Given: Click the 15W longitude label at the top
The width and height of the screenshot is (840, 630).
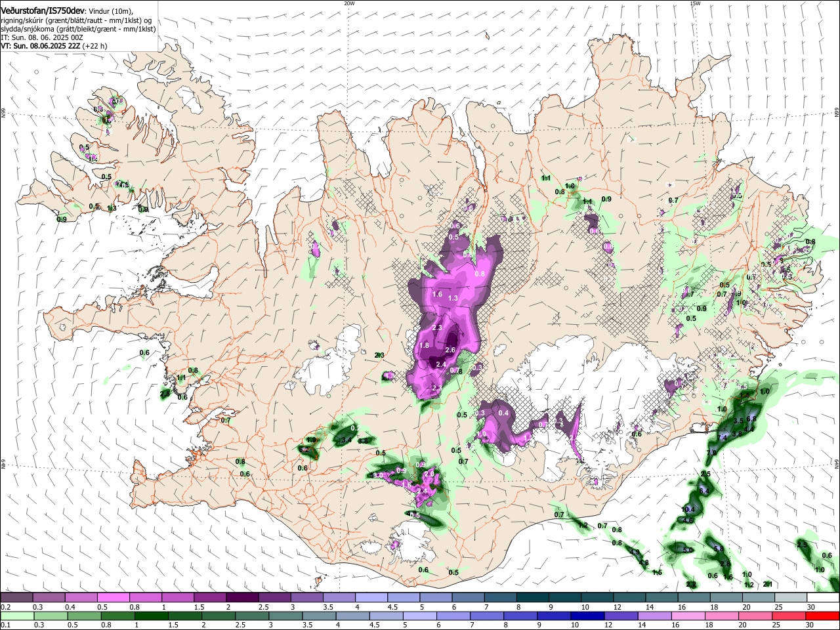Looking at the screenshot, I should pyautogui.click(x=695, y=3).
